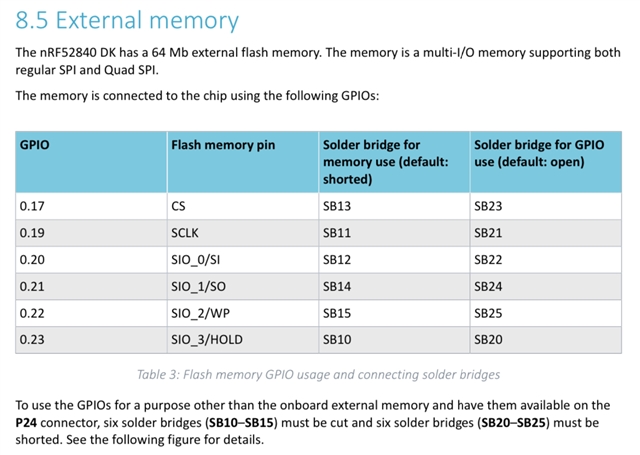Click the Table 3 caption text
This screenshot has height=455, width=640.
(318, 375)
